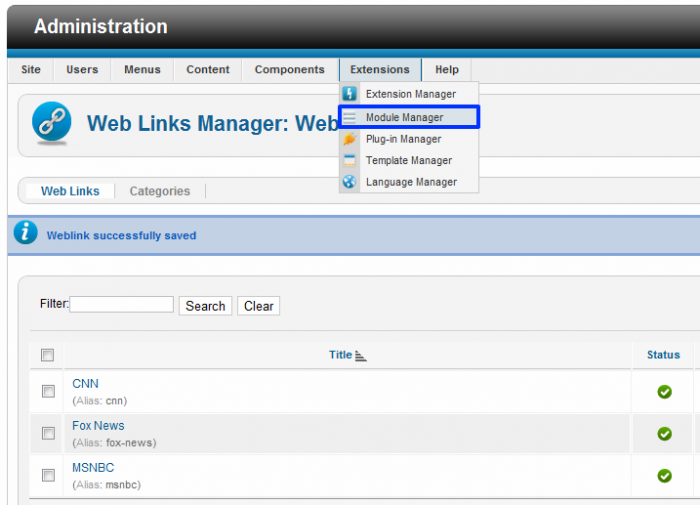Select Language Manager from dropdown
This screenshot has width=700, height=505.
[409, 182]
